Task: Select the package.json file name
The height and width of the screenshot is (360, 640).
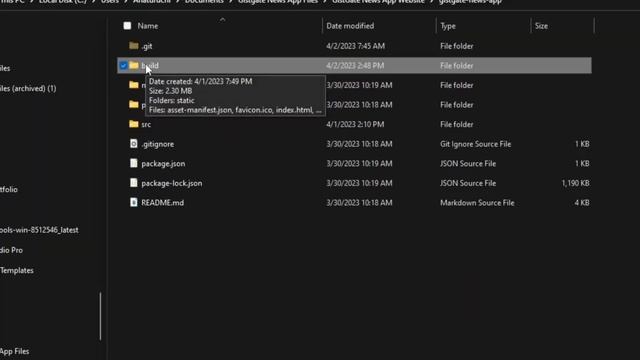Action: pyautogui.click(x=163, y=164)
